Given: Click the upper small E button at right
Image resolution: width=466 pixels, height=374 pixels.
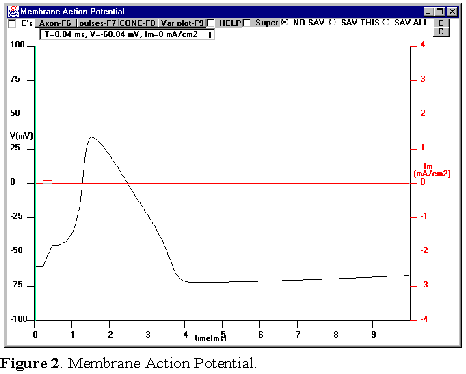Looking at the screenshot, I should 441,23.
